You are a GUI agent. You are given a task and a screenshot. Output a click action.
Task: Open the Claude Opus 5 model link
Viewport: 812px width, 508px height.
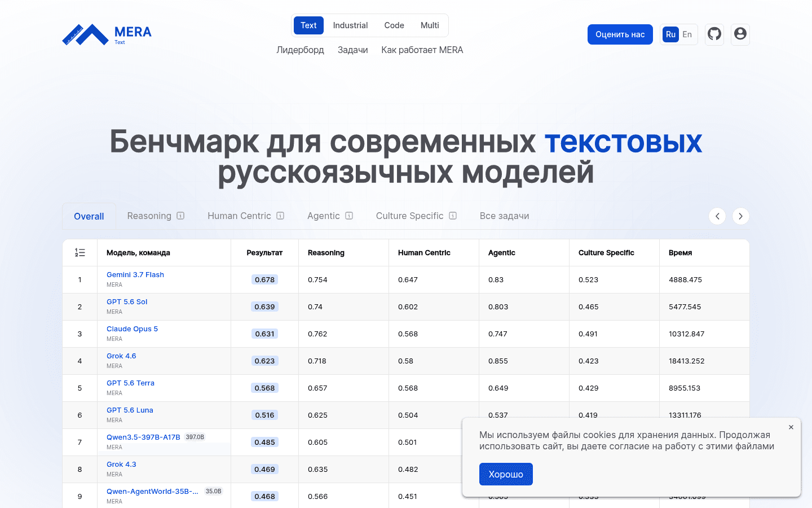point(132,329)
